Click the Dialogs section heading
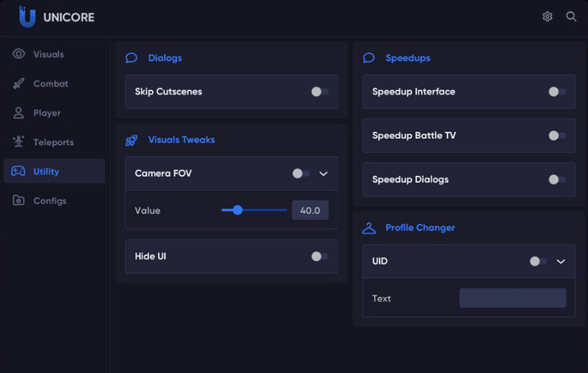Image resolution: width=588 pixels, height=373 pixels. click(165, 57)
